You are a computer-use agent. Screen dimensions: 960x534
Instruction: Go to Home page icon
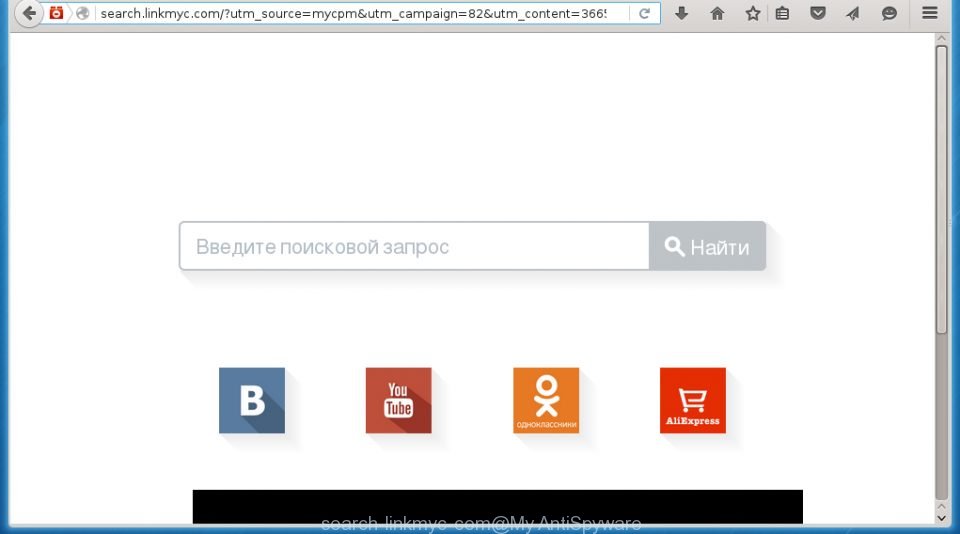pos(717,13)
